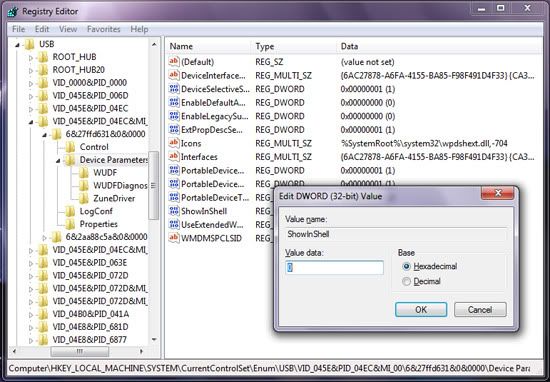The height and width of the screenshot is (382, 550).
Task: Select the (value not set) data cell
Action: click(367, 62)
